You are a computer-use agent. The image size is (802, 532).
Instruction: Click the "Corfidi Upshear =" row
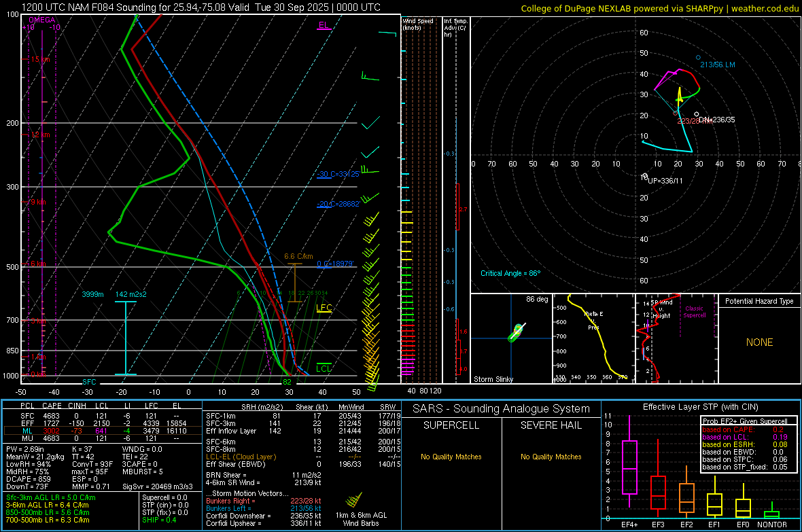[264, 523]
